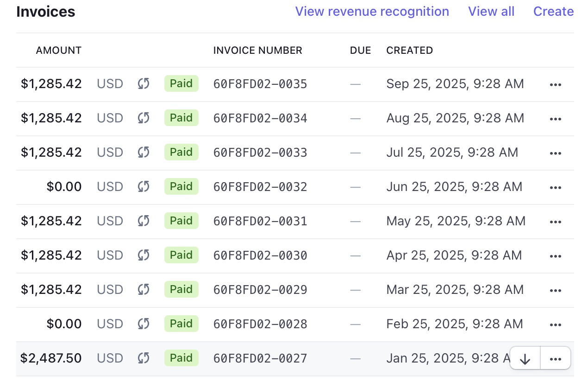The width and height of the screenshot is (588, 382).
Task: Click the recurring icon on the Jan 25 invoice
Action: coord(144,358)
